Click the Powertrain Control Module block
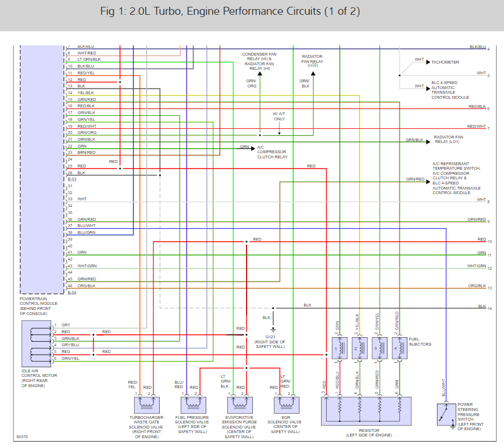This screenshot has width=504, height=445. (x=42, y=170)
